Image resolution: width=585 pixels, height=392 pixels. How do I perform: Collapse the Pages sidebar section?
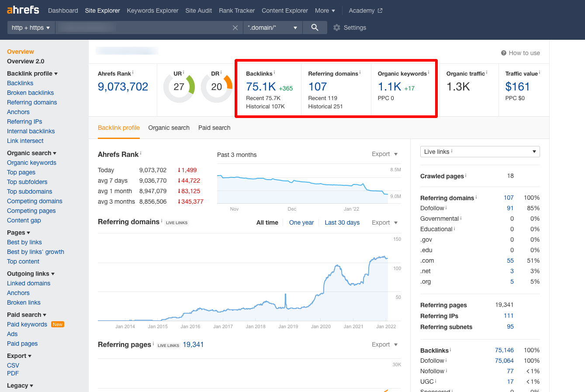pyautogui.click(x=19, y=232)
